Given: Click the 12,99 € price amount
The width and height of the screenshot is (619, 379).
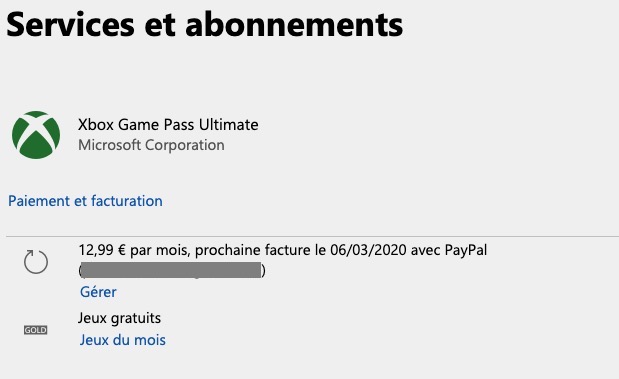Looking at the screenshot, I should 102,250.
